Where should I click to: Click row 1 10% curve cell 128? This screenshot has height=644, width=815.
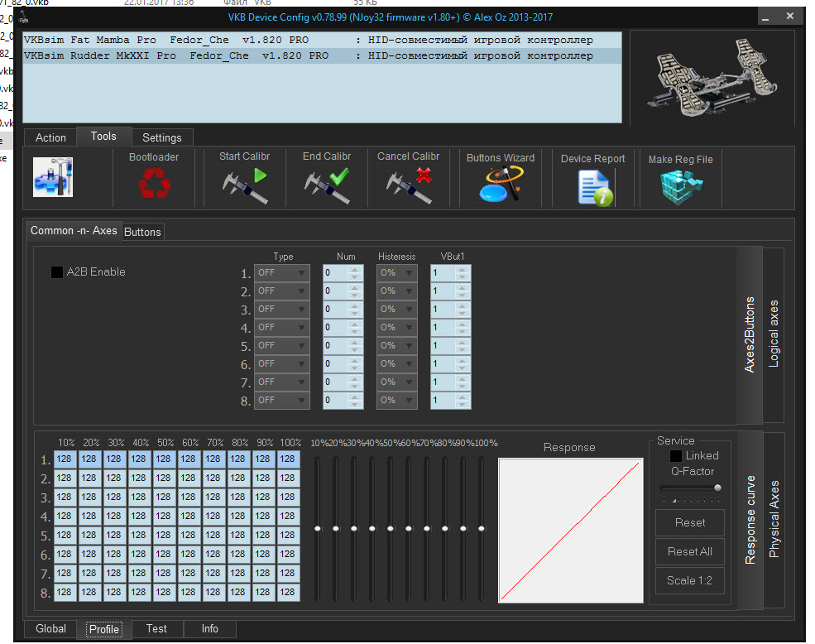(x=65, y=459)
